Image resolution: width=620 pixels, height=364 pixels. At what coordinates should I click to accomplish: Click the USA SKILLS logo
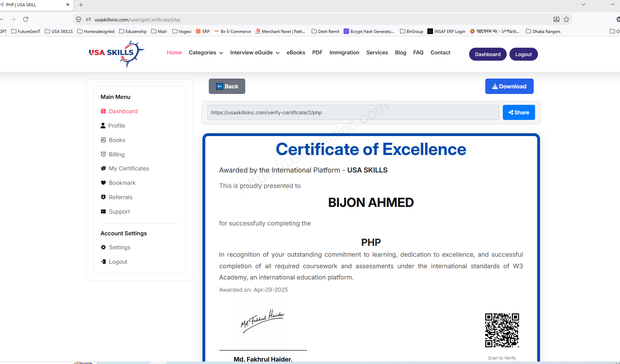pos(116,54)
